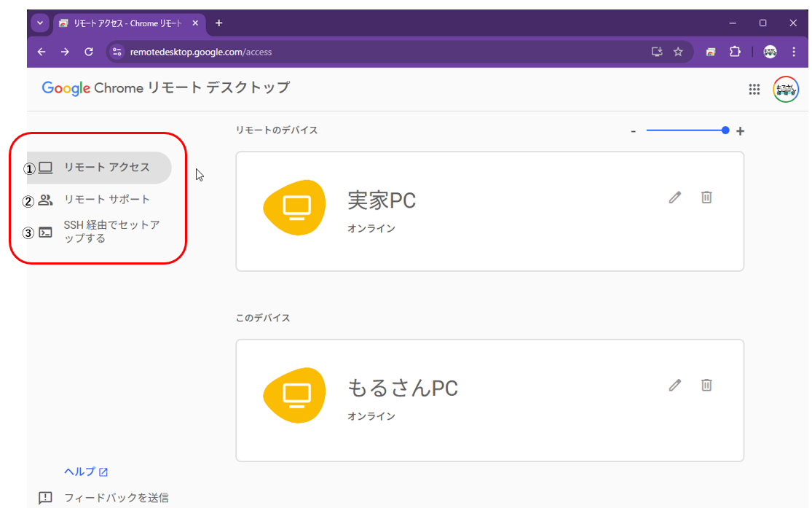Open SSH 経由でセットアップする in the sidebar
Image resolution: width=812 pixels, height=508 pixels.
tap(111, 232)
